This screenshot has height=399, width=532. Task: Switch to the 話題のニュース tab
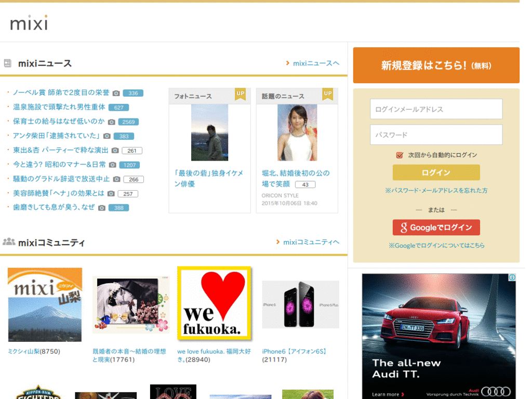[284, 96]
